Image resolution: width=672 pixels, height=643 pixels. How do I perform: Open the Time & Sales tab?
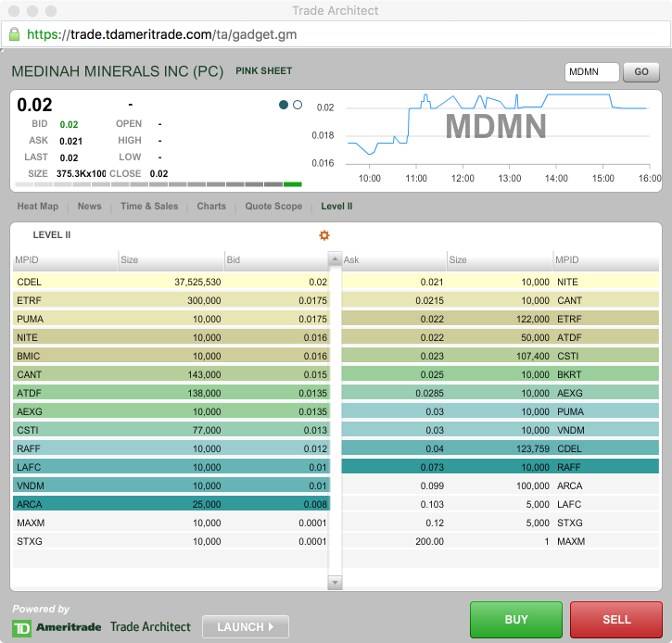pos(149,207)
